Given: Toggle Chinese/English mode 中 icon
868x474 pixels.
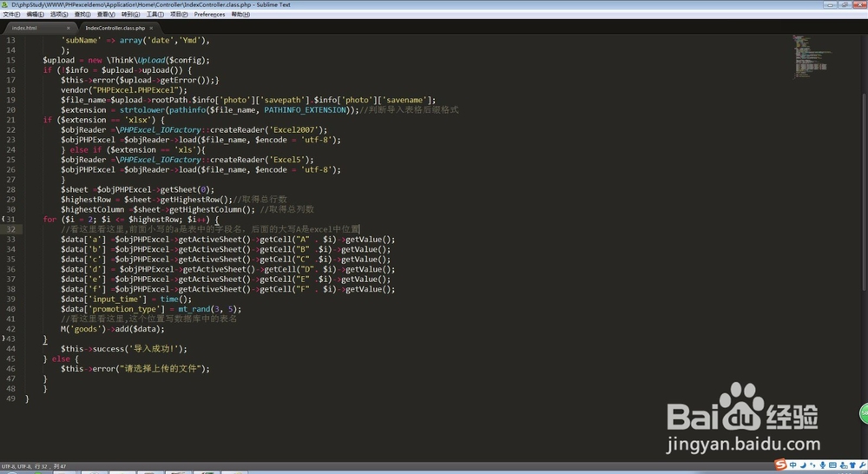Looking at the screenshot, I should pyautogui.click(x=792, y=465).
